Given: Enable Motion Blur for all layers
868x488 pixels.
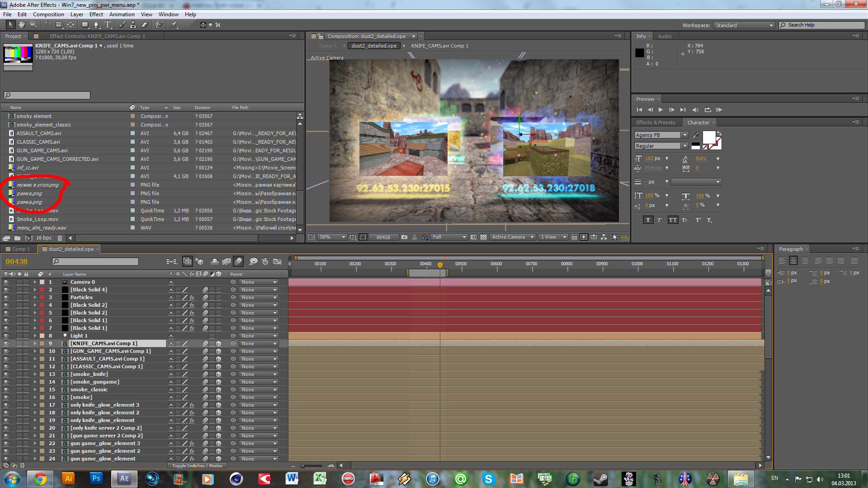Looking at the screenshot, I should click(238, 262).
